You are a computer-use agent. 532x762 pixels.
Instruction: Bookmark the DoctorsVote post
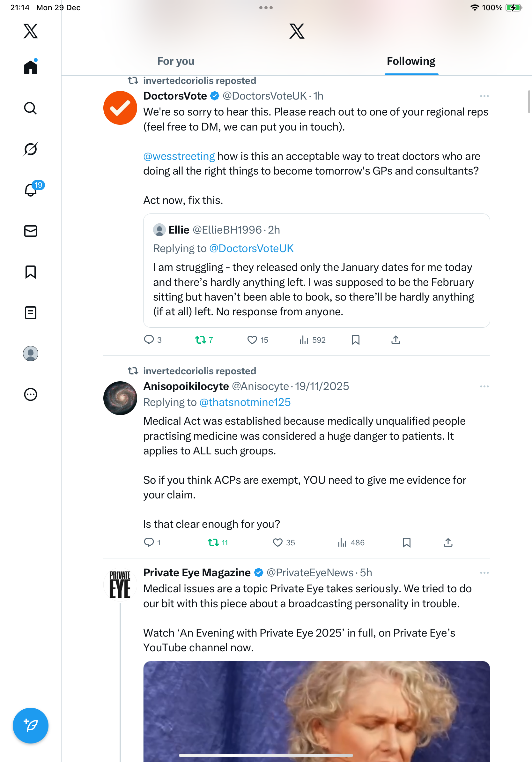(x=356, y=340)
